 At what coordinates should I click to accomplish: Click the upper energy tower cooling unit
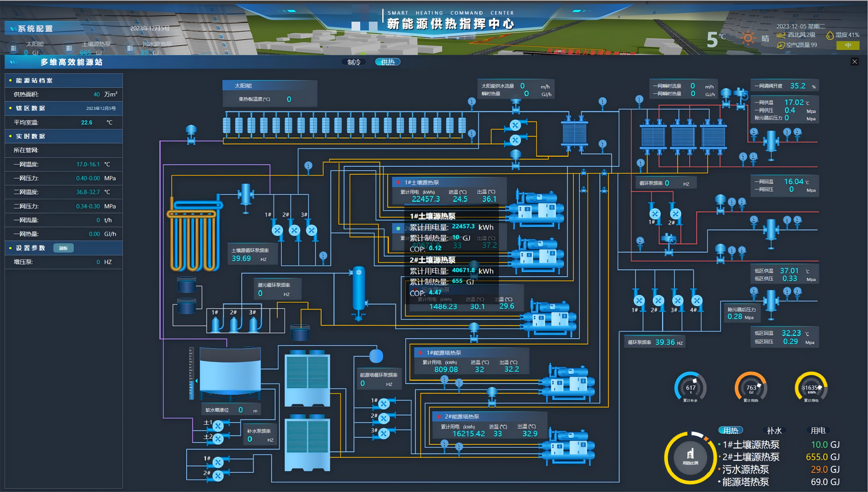tap(307, 378)
